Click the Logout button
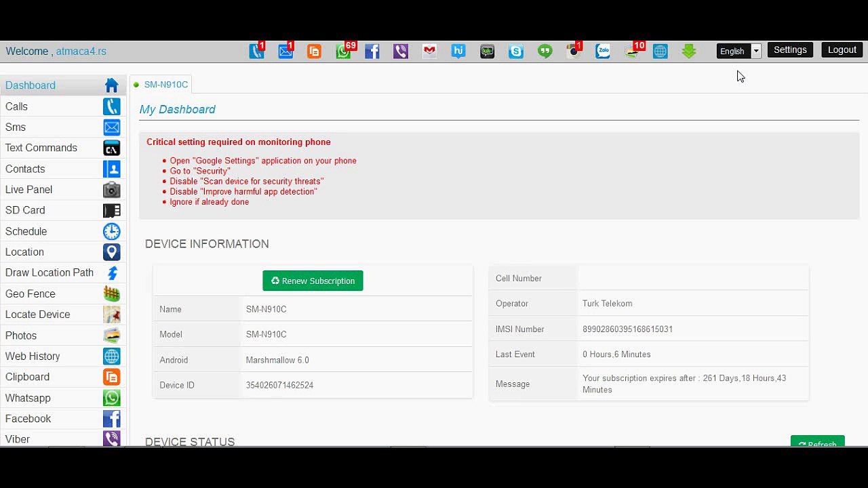This screenshot has height=488, width=868. coord(842,50)
